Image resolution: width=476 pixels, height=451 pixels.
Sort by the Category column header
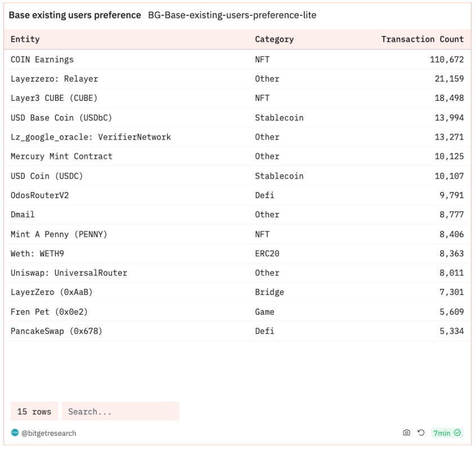point(275,39)
